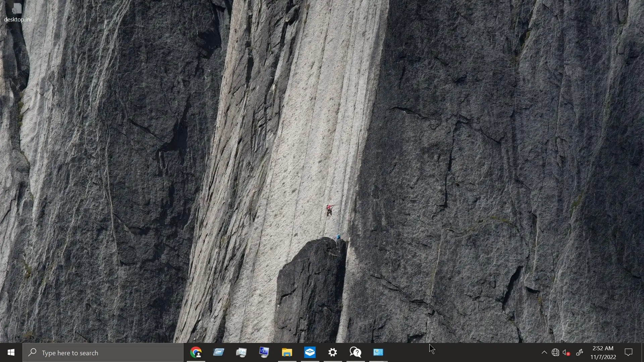This screenshot has width=644, height=362.
Task: Open File Explorer from the taskbar
Action: 287,352
